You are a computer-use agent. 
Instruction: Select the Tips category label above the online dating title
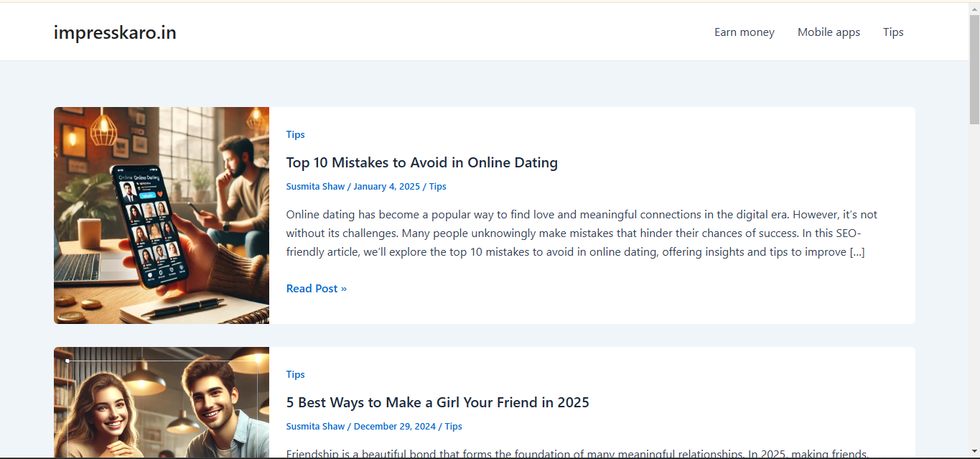pyautogui.click(x=295, y=134)
